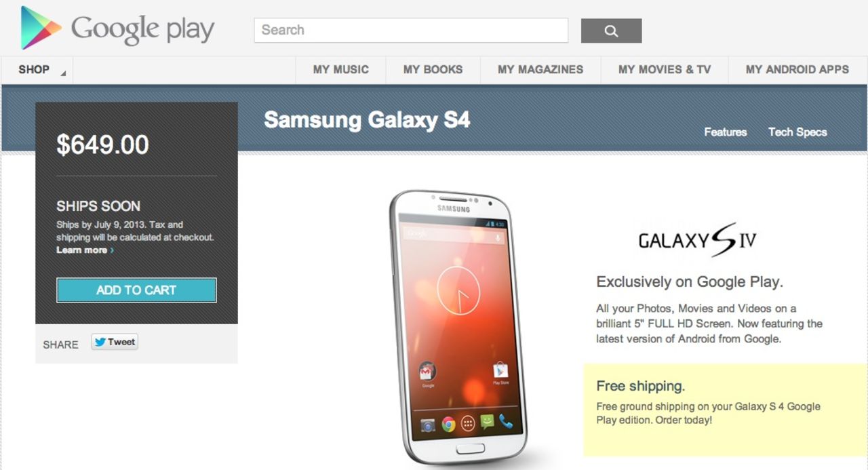Click the Play Store icon on the phone screen
The image size is (868, 470).
(x=500, y=371)
